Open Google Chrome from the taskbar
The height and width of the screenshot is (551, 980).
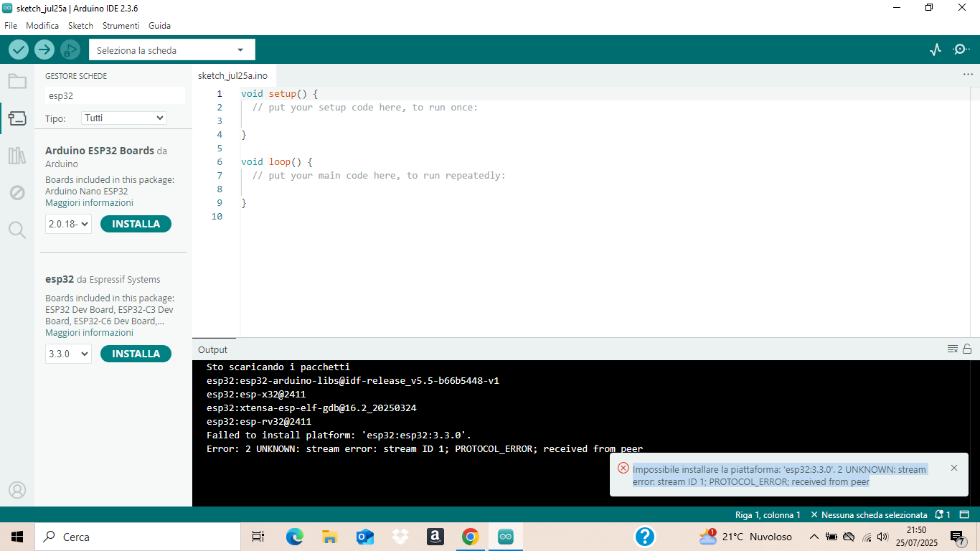[470, 537]
